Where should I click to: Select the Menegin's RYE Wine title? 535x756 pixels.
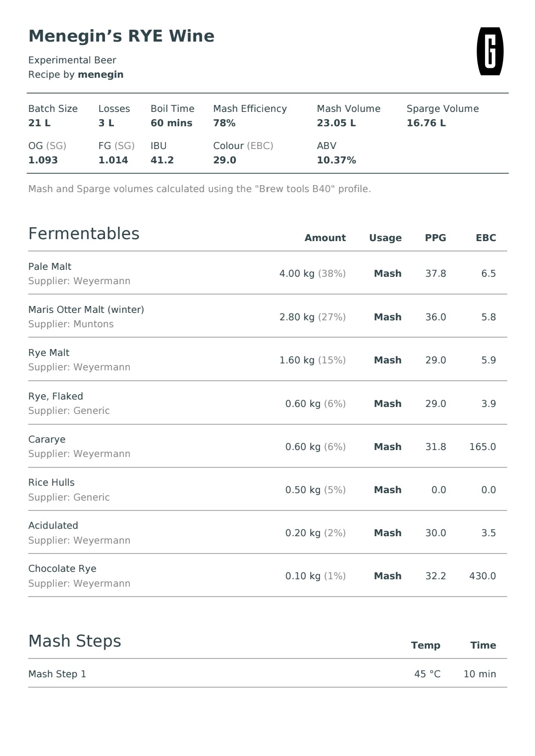[121, 36]
